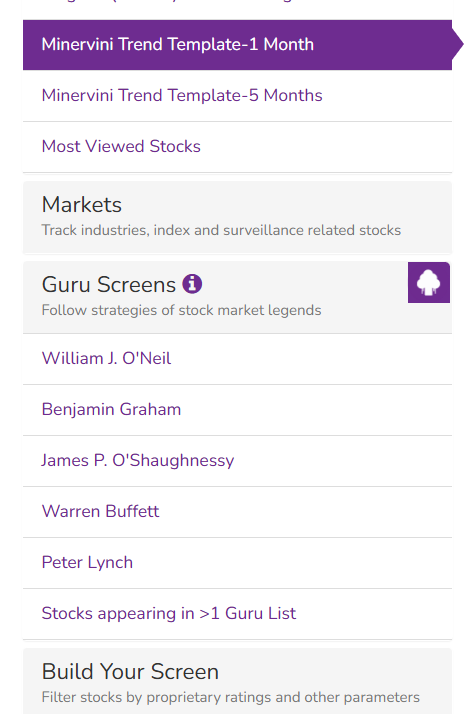Image resolution: width=472 pixels, height=714 pixels.
Task: Click the Follow strategies of legends subtitle
Action: point(181,311)
